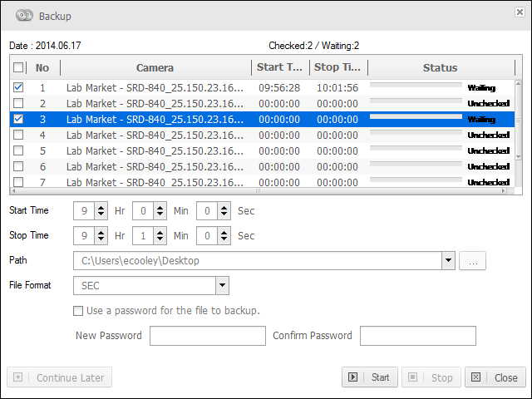Browse for path with the '...' button
Screen dimensions: 532x399
tap(473, 260)
